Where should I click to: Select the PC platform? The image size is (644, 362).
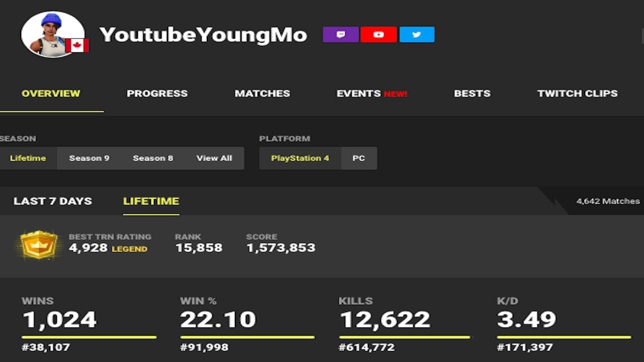[x=359, y=158]
